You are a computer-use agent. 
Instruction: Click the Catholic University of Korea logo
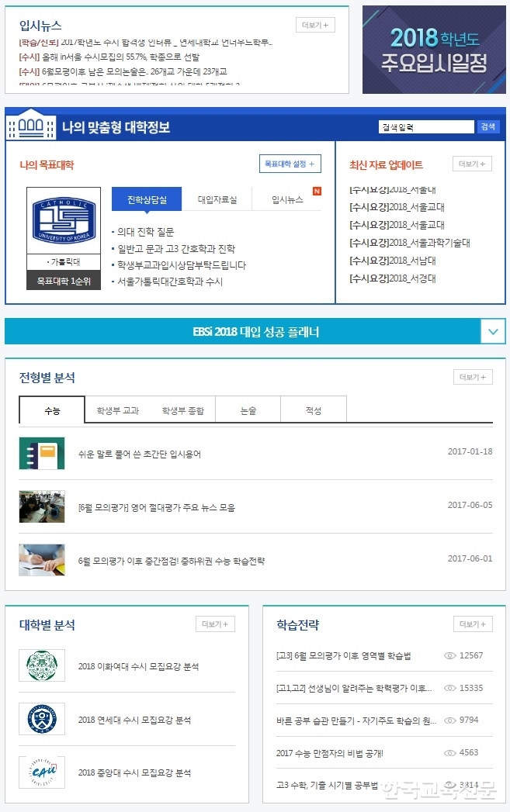point(63,220)
